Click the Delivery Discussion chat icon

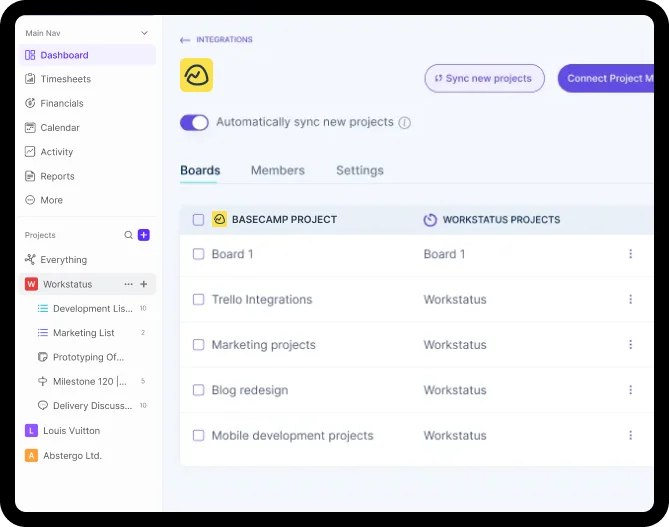pyautogui.click(x=43, y=405)
